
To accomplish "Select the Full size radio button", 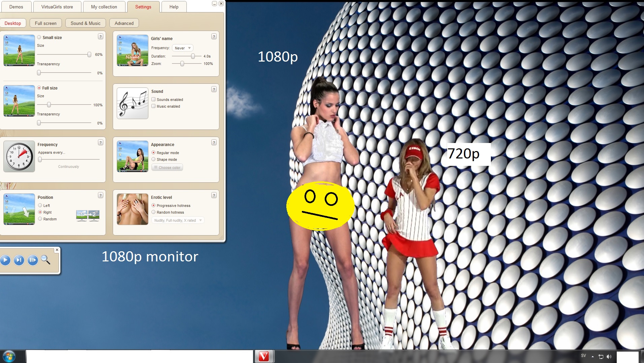I will 39,88.
